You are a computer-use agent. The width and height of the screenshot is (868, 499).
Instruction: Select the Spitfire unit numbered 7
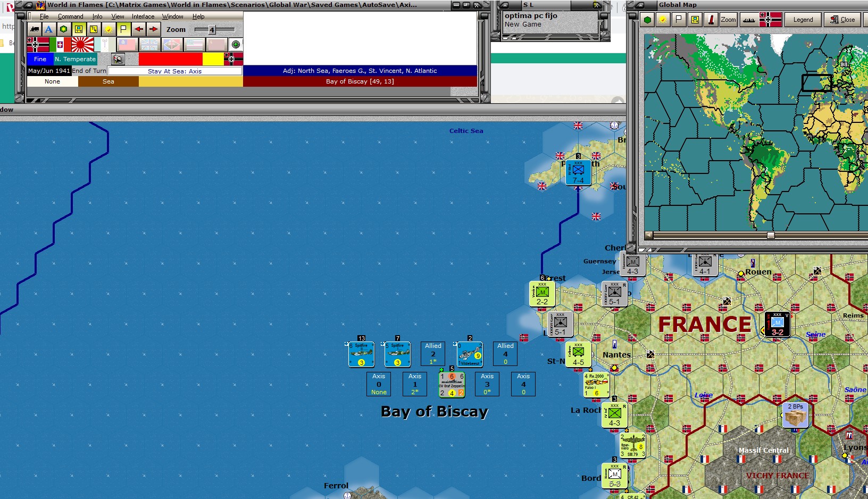(x=397, y=354)
